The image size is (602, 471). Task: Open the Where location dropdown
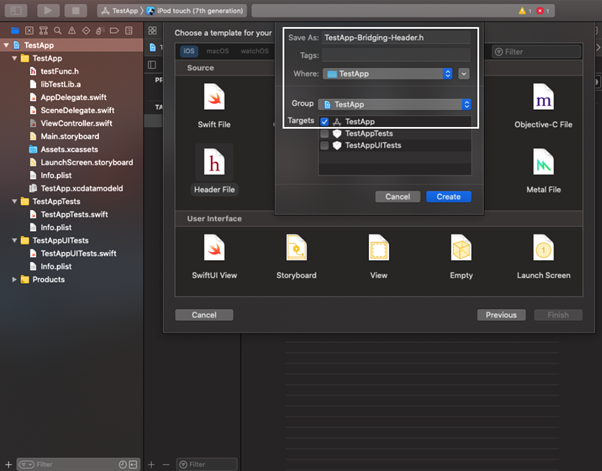(387, 74)
